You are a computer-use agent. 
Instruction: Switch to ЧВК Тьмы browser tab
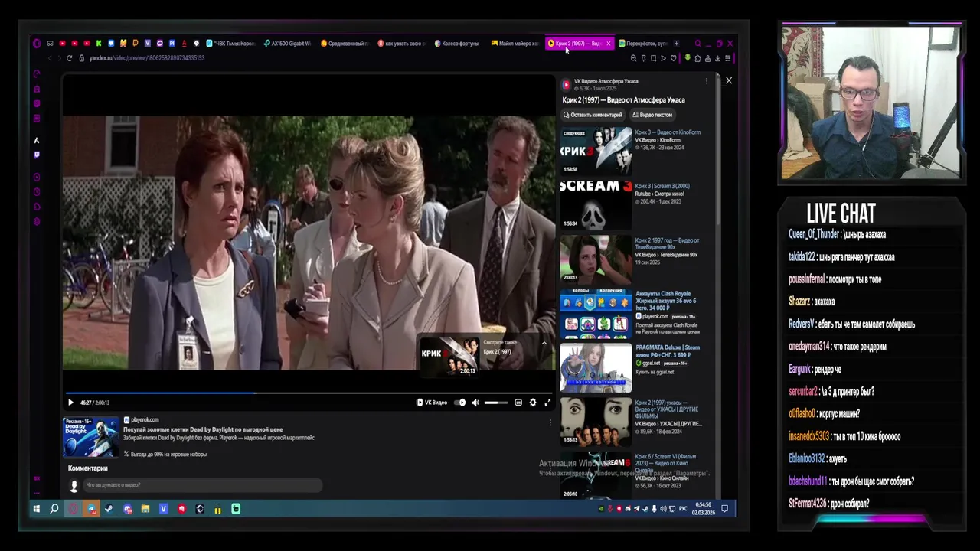pos(230,44)
